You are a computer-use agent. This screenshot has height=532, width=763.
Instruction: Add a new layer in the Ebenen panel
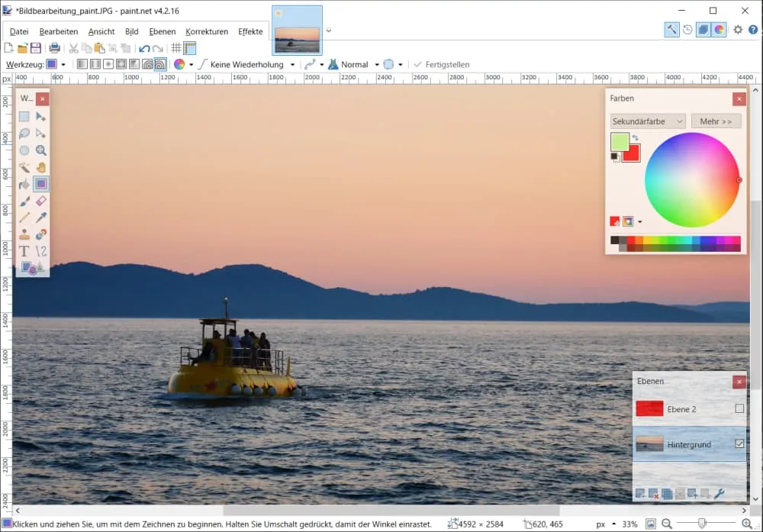(639, 495)
